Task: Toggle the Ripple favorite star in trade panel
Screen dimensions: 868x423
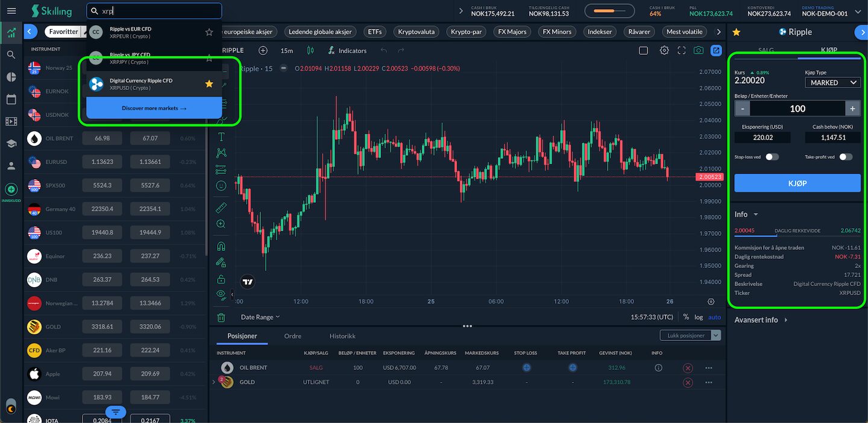Action: point(736,32)
